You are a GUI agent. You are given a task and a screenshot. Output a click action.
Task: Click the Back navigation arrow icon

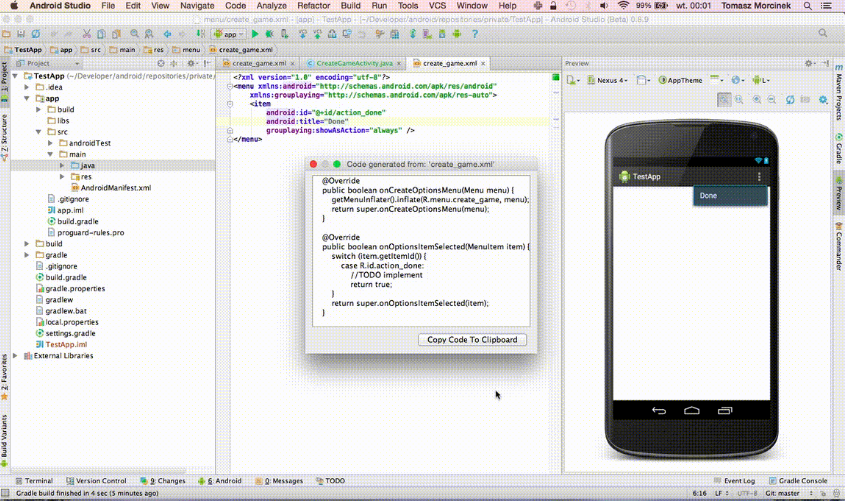coord(167,34)
